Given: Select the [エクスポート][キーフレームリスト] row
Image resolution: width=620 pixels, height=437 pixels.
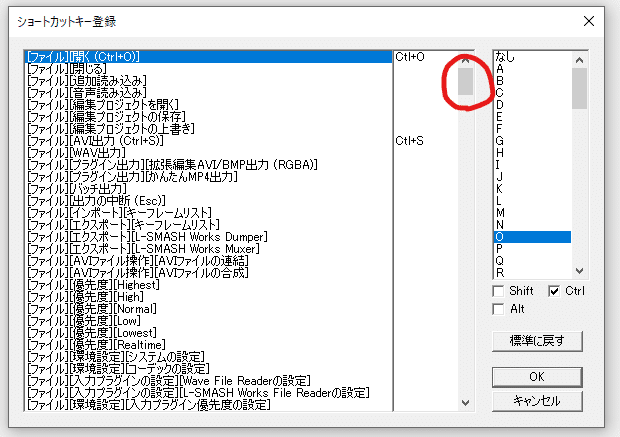Looking at the screenshot, I should click(x=208, y=225).
